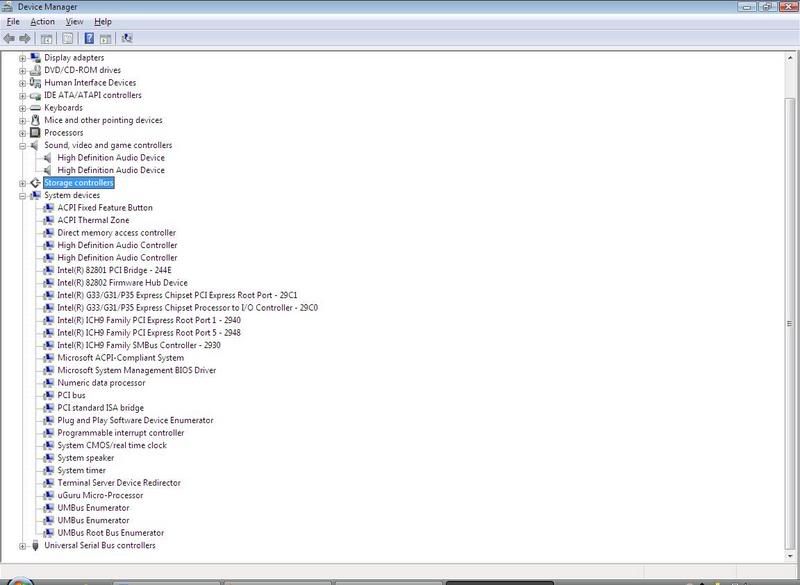Expand the DVD/CD-ROM drives node
Screen dimensions: 800x585
pyautogui.click(x=22, y=71)
